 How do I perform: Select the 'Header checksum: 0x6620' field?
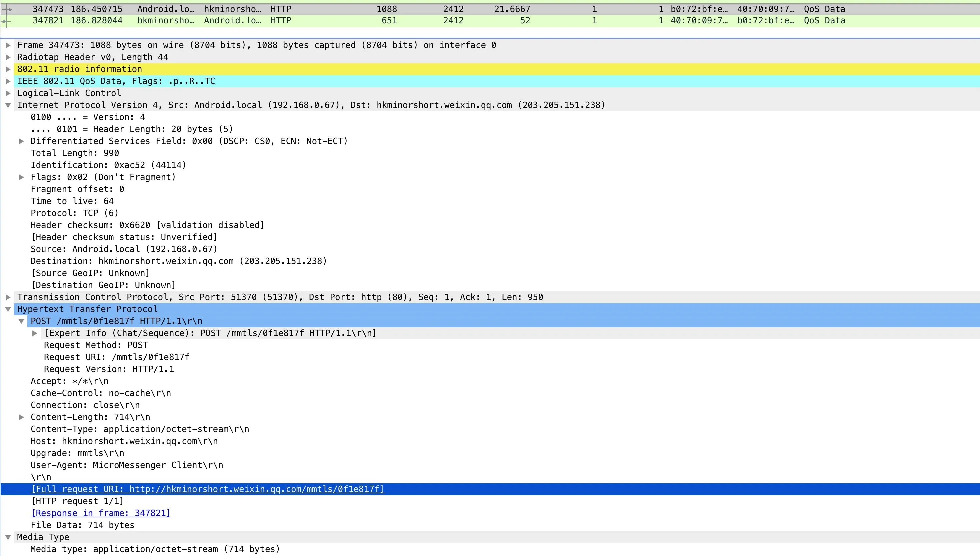pos(147,225)
